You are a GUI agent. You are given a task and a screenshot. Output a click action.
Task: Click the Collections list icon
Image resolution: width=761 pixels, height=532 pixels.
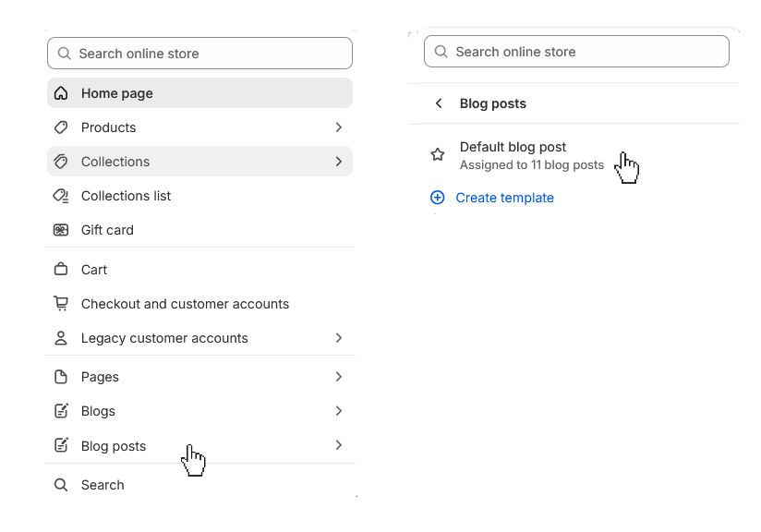point(61,196)
